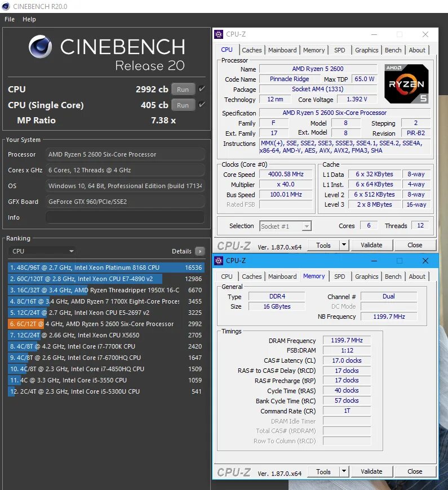This screenshot has height=490, width=448.
Task: Click Tools button in top CPU-Z
Action: coord(323,246)
